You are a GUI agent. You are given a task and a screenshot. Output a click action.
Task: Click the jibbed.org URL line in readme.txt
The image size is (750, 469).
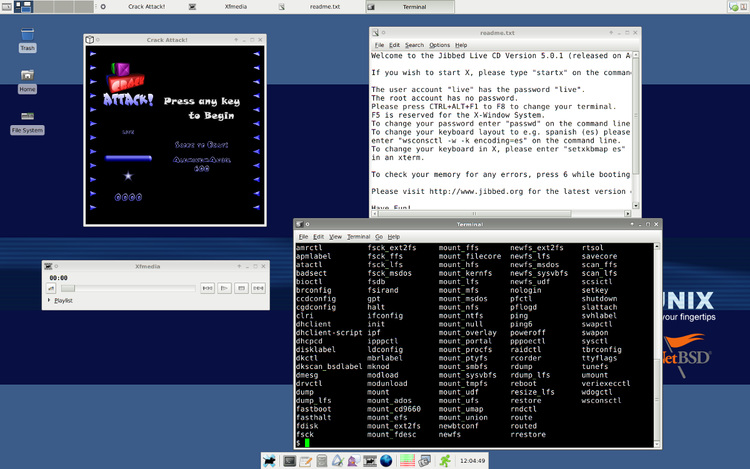tap(501, 191)
